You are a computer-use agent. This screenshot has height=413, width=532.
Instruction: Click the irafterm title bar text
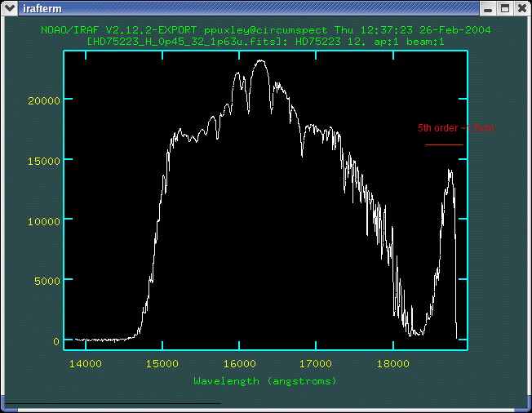pos(42,8)
